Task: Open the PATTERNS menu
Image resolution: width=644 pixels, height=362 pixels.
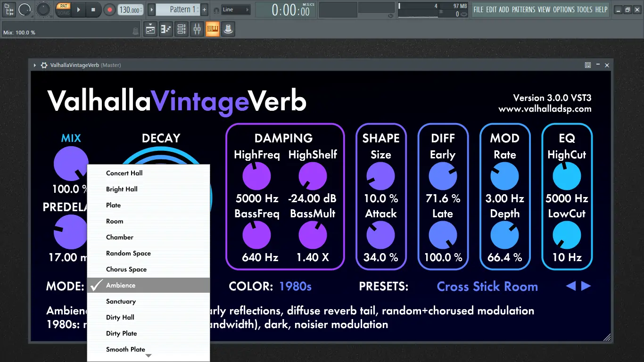Action: pos(523,9)
